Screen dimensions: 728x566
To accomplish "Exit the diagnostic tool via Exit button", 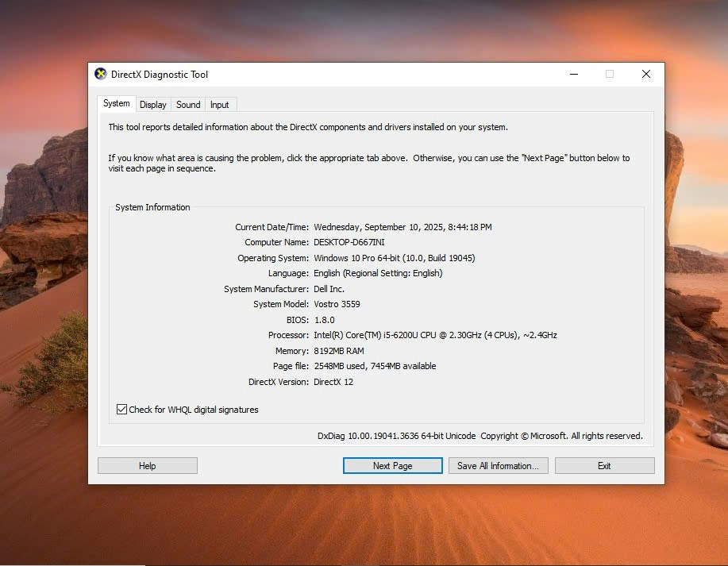I will pos(604,466).
